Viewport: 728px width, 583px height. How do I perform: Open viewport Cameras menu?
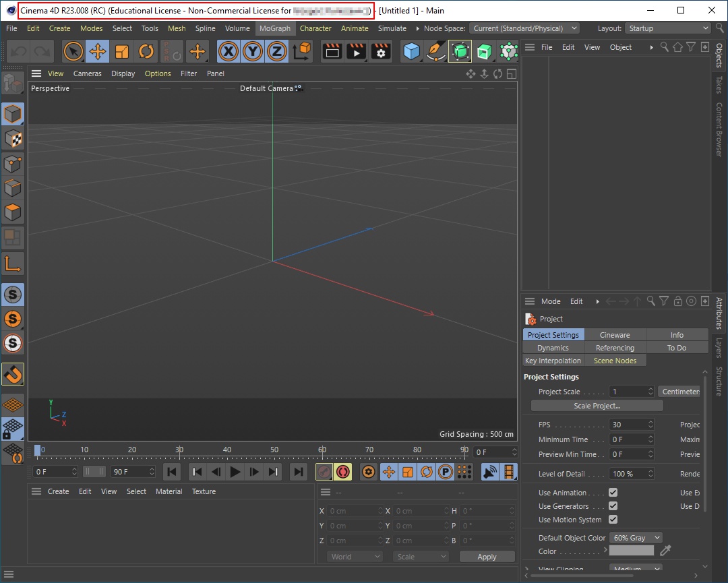pos(87,73)
